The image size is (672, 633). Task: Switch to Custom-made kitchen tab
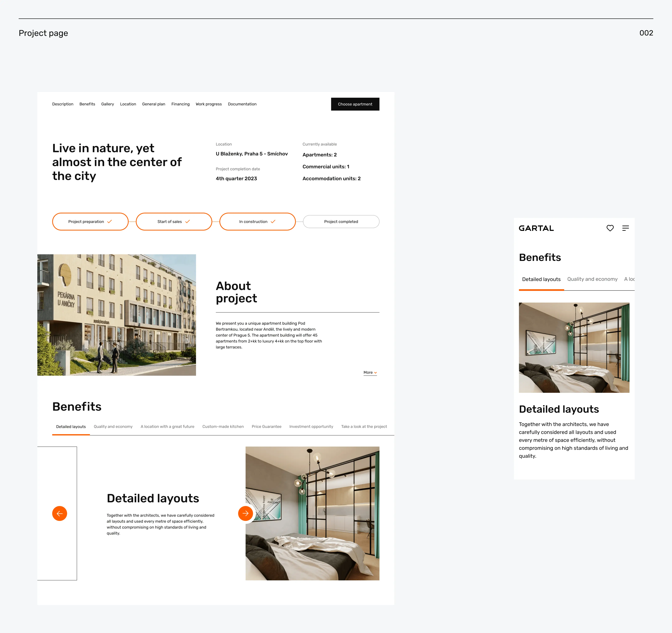point(223,427)
